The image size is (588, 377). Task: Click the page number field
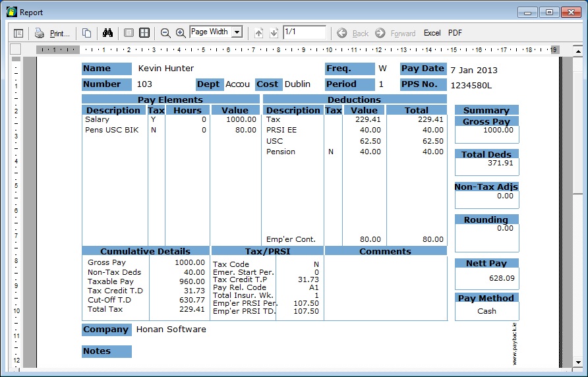[x=304, y=32]
